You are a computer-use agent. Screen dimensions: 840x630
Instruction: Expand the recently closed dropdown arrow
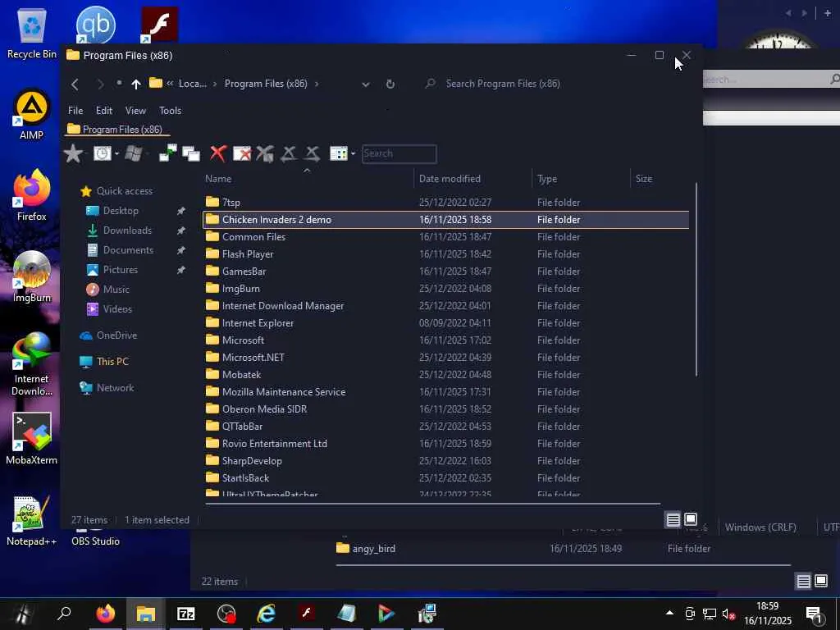[116, 154]
